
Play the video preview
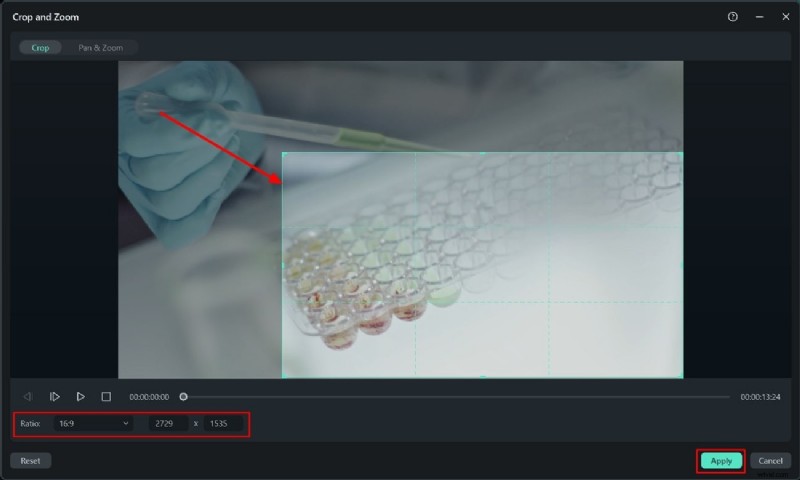[x=80, y=396]
